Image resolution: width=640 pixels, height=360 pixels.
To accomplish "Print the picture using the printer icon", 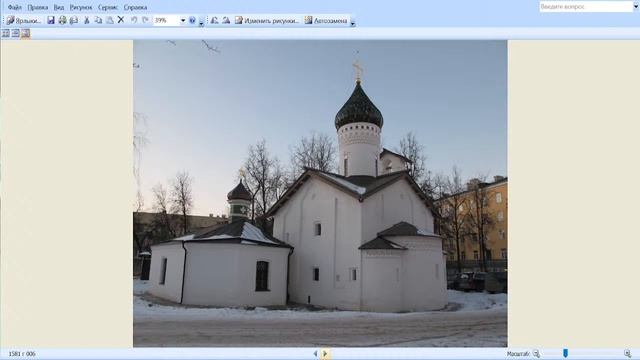I will coord(62,20).
